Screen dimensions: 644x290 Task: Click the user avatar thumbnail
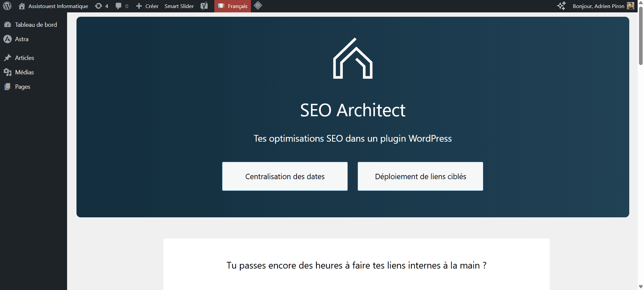point(631,6)
